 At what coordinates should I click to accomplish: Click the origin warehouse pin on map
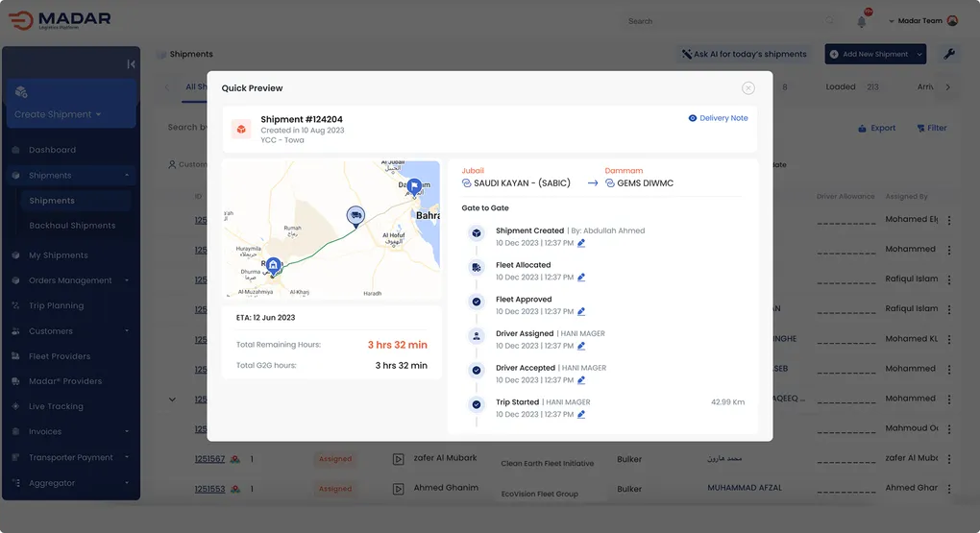(273, 265)
